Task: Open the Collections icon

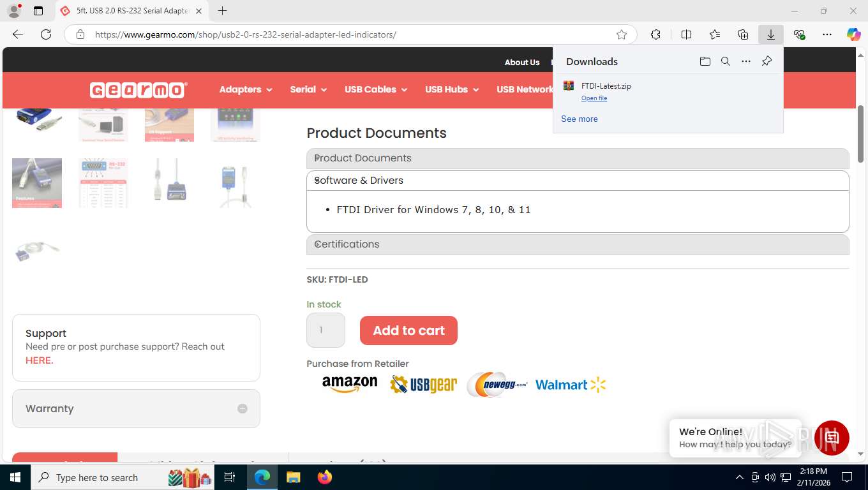Action: (x=743, y=34)
